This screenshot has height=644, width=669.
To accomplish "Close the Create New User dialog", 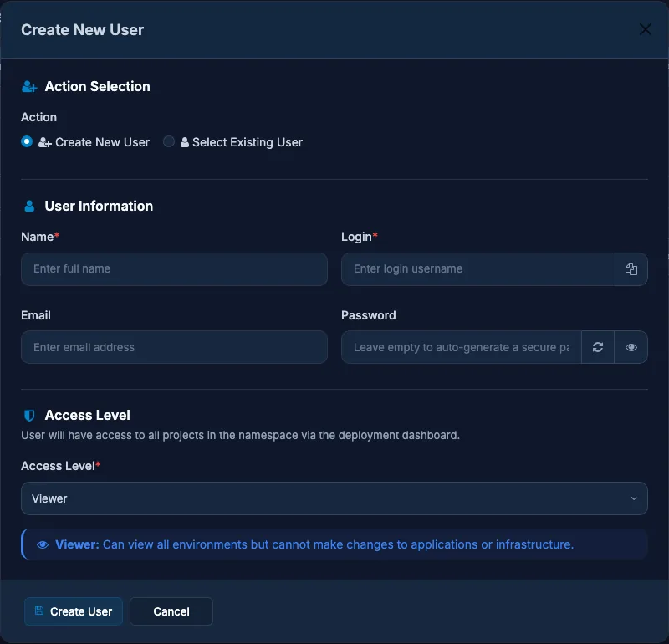I will [x=645, y=29].
